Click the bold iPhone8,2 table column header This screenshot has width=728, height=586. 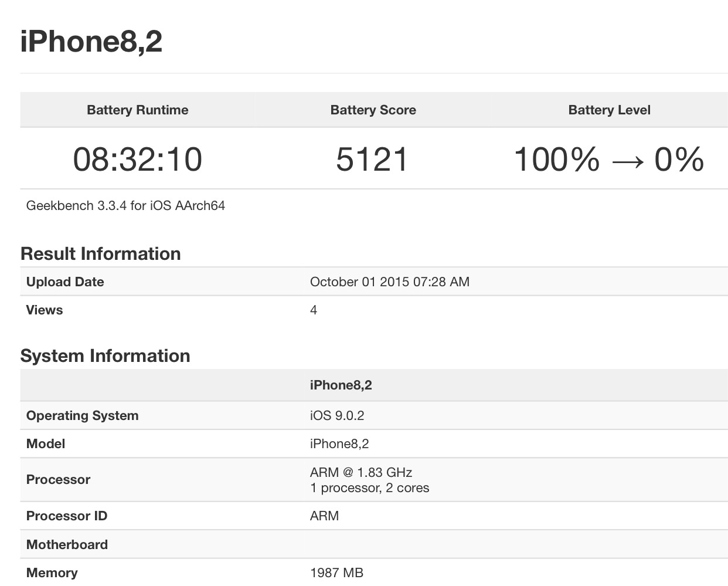pos(341,385)
